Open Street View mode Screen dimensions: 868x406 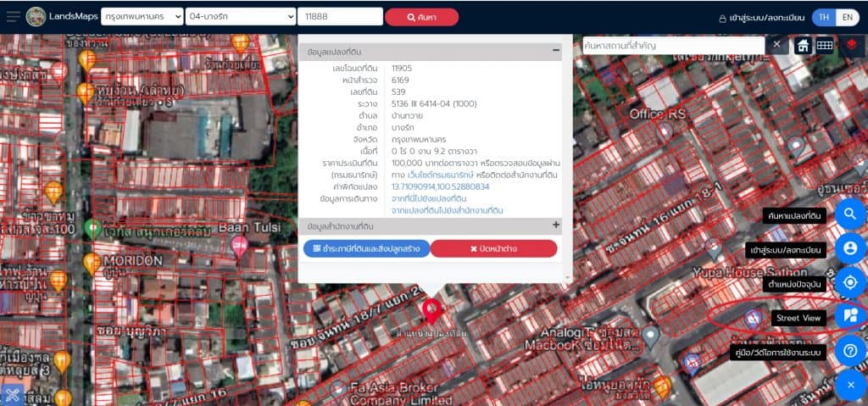click(850, 316)
